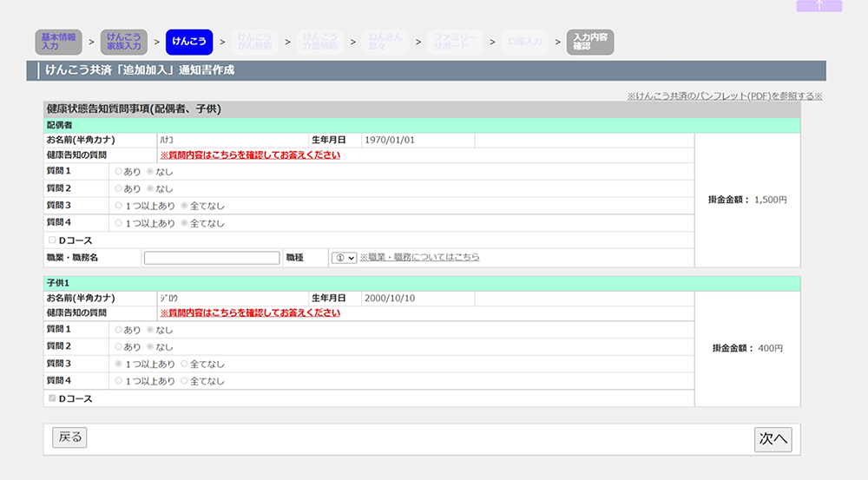Open the 職業・職務についてはこちら link
868x480 pixels.
(419, 258)
